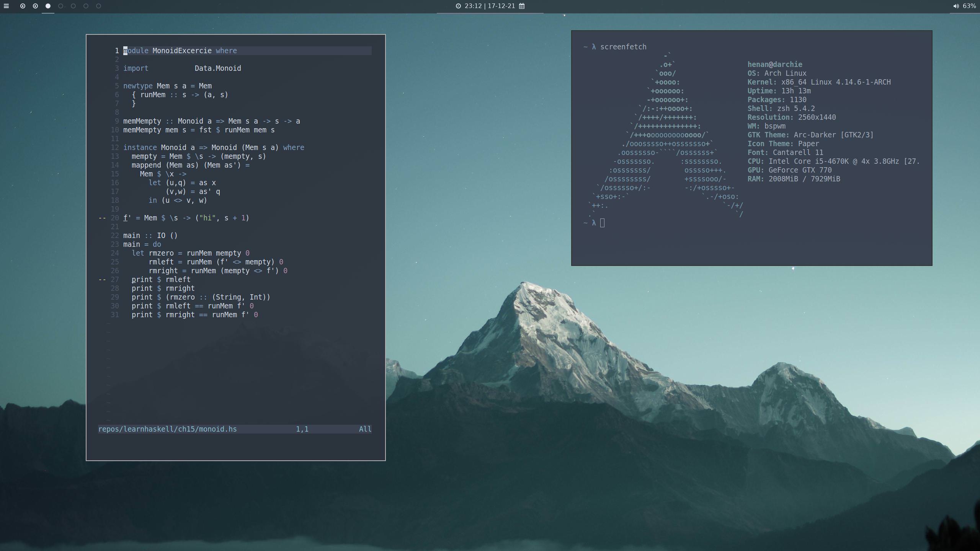Click the clock icon beside 23:12

tap(458, 6)
